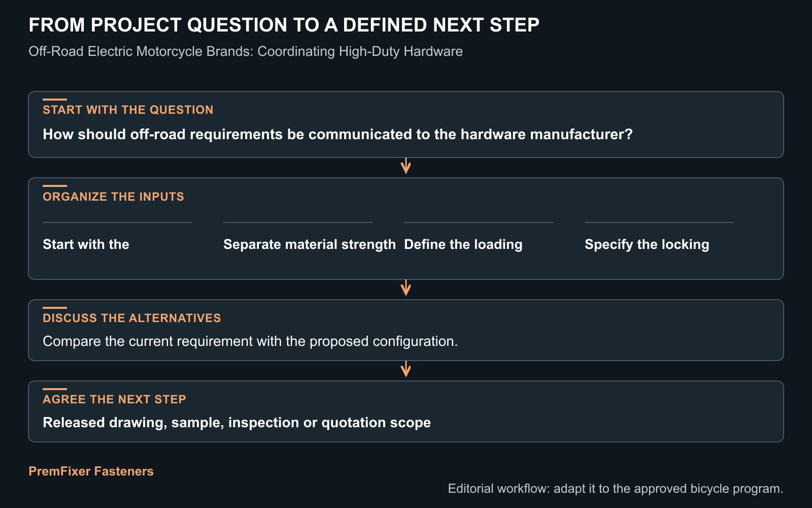
Task: Click the 'Organize the Inputs' heading
Action: click(113, 197)
